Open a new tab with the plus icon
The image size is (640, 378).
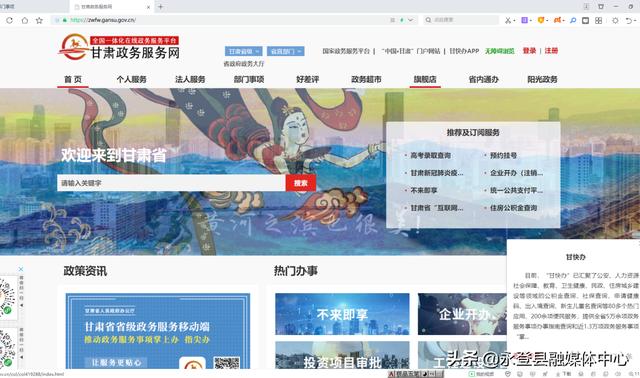coord(160,7)
